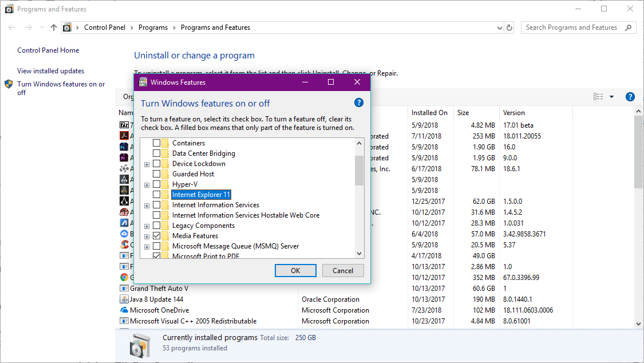The width and height of the screenshot is (644, 363).
Task: Click the CCleaner icon in program list
Action: 124,244
